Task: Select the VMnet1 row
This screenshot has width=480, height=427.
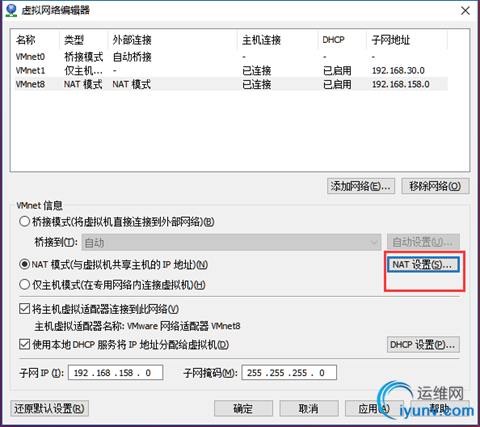Action: tap(231, 70)
